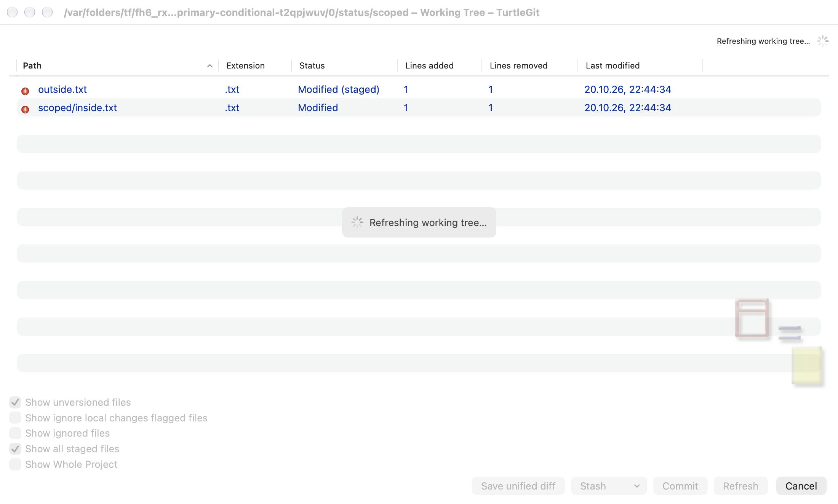Viewport: 838px width, 504px height.
Task: Click the spinner beside the top Refreshing working tree label
Action: tap(822, 41)
